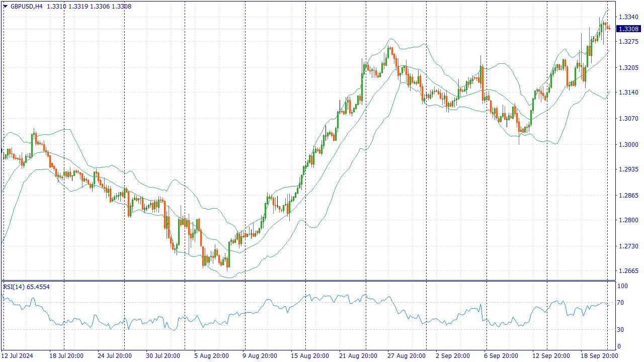This screenshot has width=644, height=362.
Task: Click the RSI(14) 65.4554 indicator label
Action: 27,287
